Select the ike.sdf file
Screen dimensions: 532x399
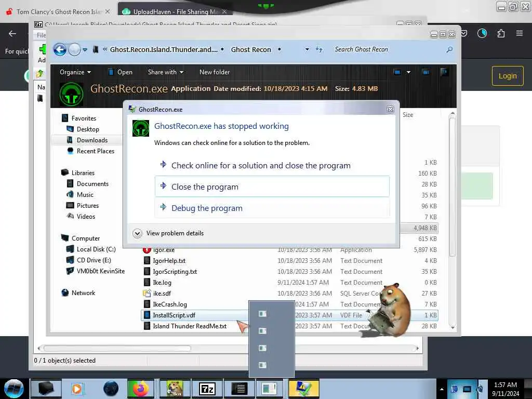coord(162,293)
